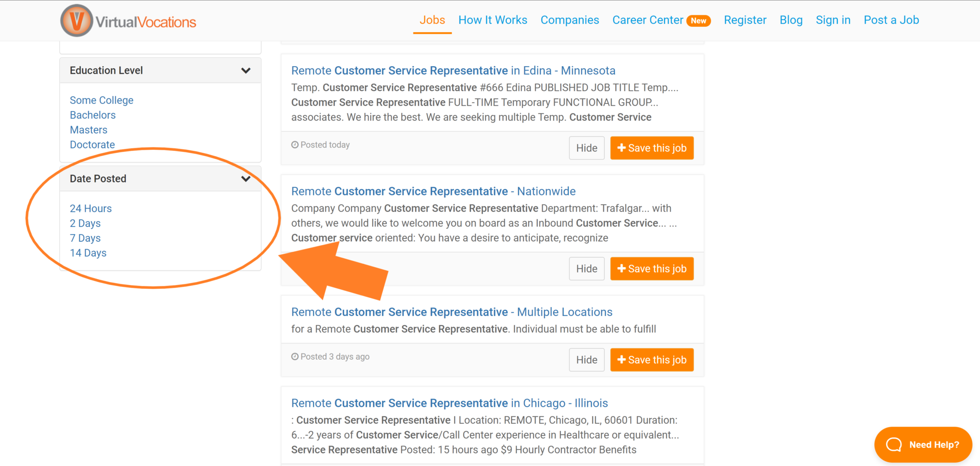Open the Companies page
This screenshot has width=980, height=466.
click(570, 20)
